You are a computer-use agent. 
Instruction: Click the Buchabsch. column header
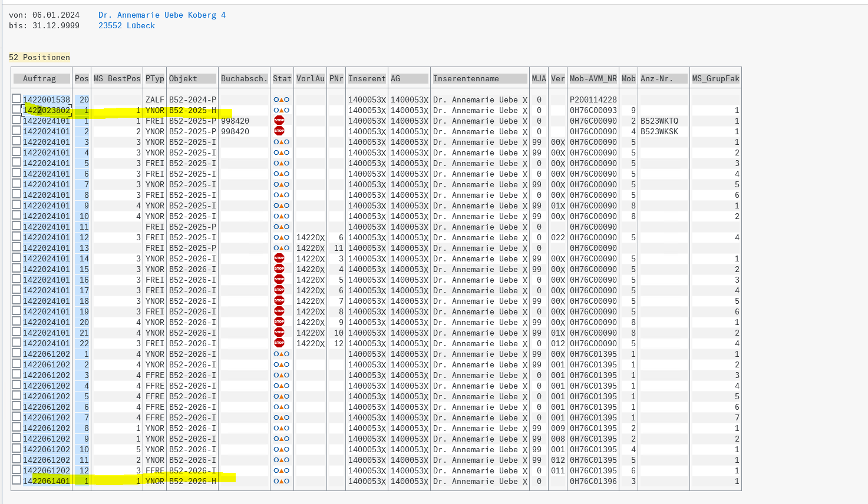click(244, 78)
